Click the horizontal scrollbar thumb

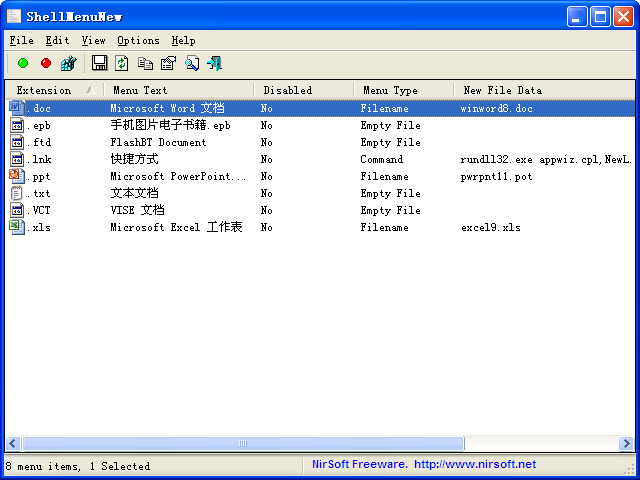(240, 443)
